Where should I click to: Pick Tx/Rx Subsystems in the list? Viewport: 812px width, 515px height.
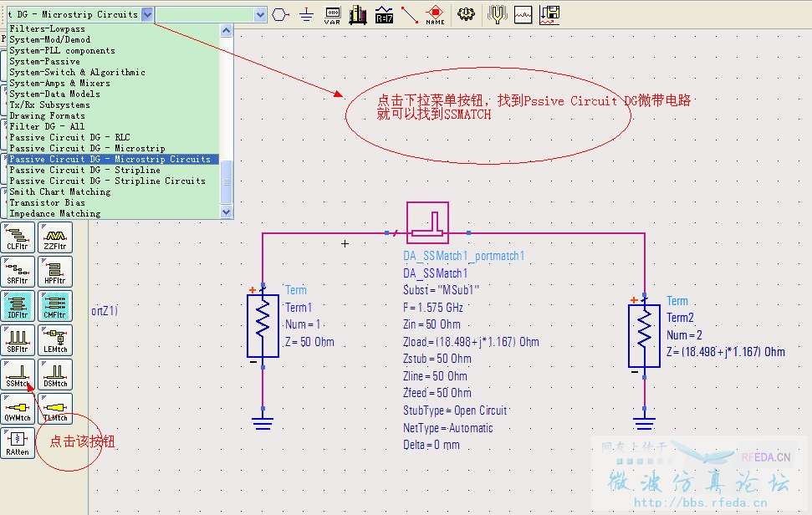point(113,105)
